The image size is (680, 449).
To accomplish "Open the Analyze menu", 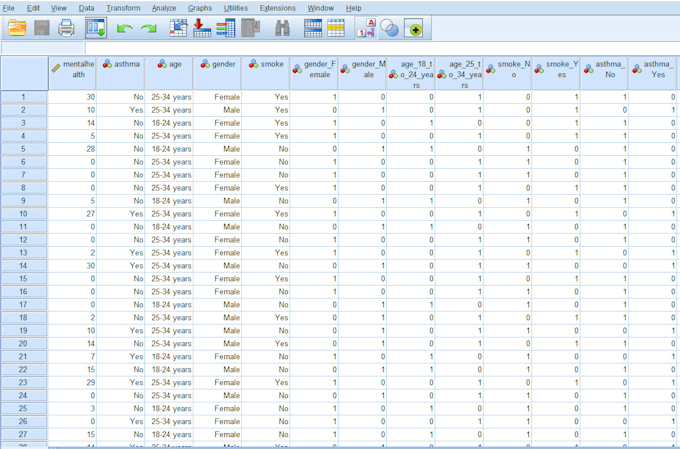I will pyautogui.click(x=164, y=8).
